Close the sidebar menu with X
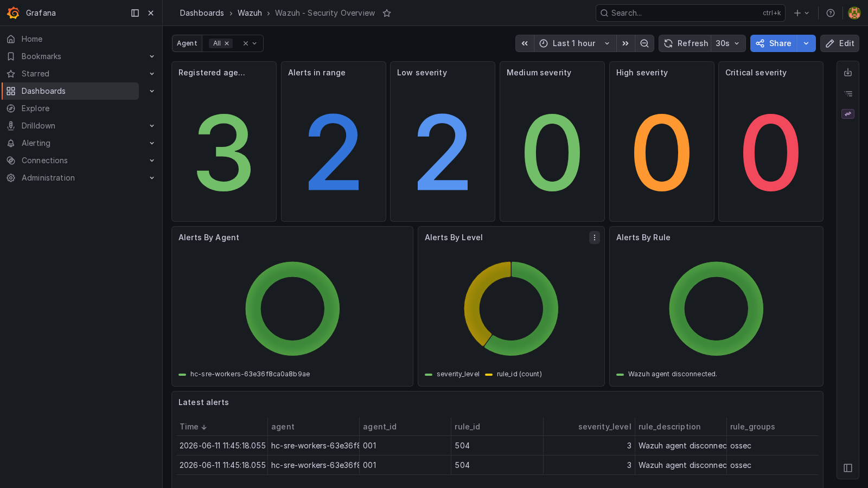Viewport: 868px width, 488px height. tap(151, 13)
